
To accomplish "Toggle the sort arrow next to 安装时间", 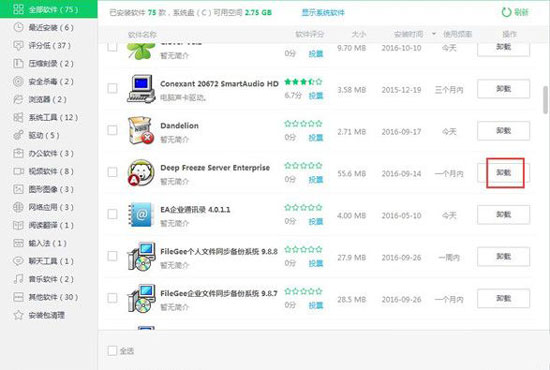I will [434, 34].
